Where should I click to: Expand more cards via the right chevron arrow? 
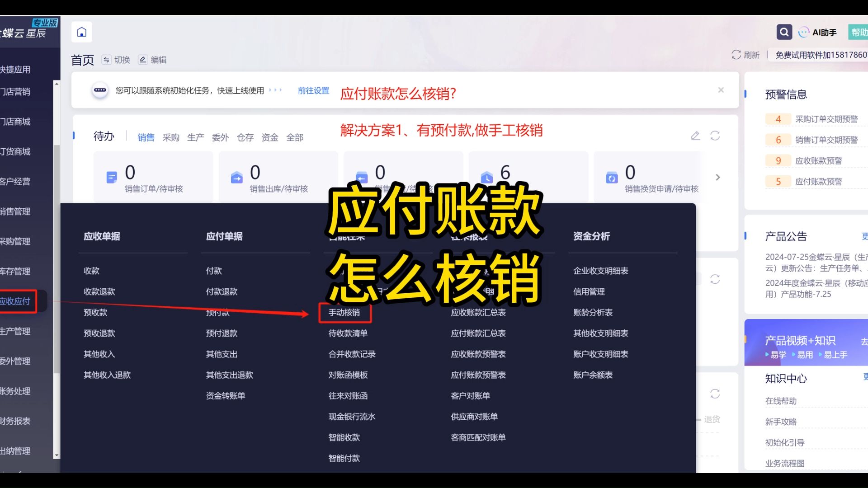[x=717, y=177]
